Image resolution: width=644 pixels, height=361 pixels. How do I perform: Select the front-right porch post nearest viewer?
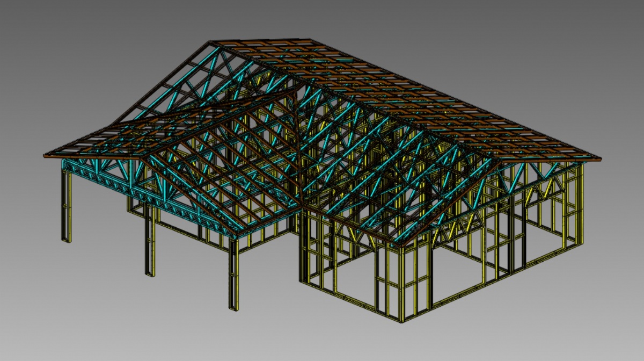click(x=233, y=274)
